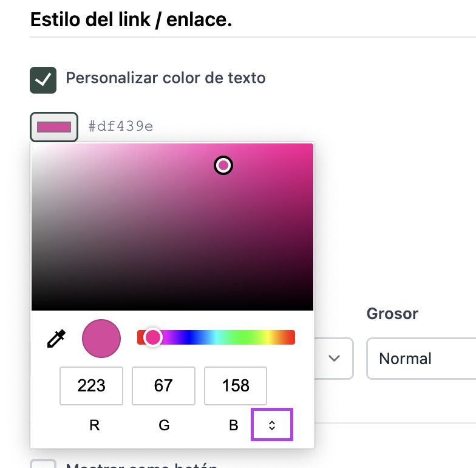The width and height of the screenshot is (476, 468).
Task: Click the round pink color preview circle
Action: pyautogui.click(x=101, y=339)
